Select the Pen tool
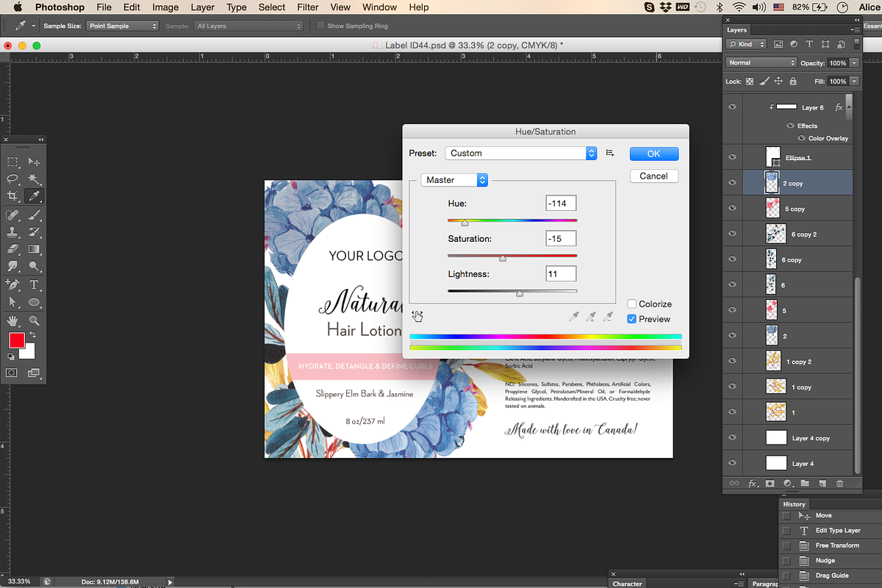The height and width of the screenshot is (588, 882). [12, 284]
